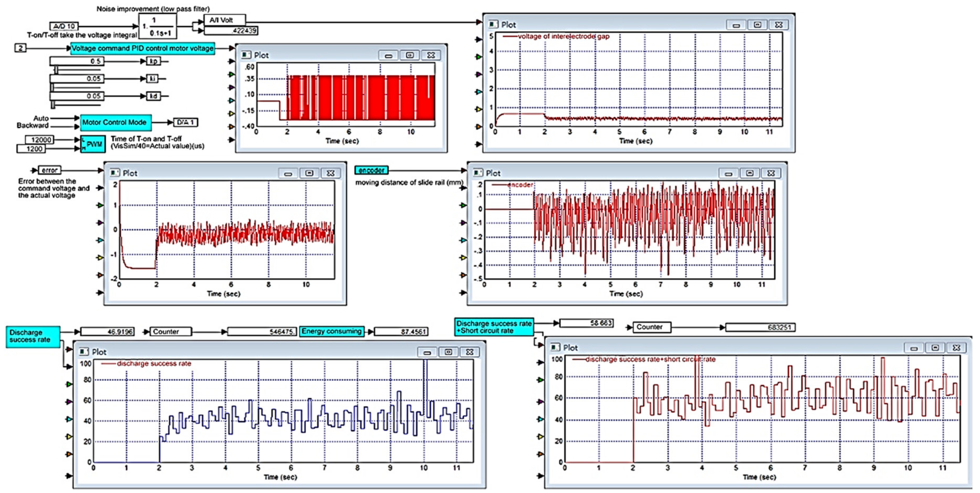Click the Energy consuming block

[x=331, y=331]
